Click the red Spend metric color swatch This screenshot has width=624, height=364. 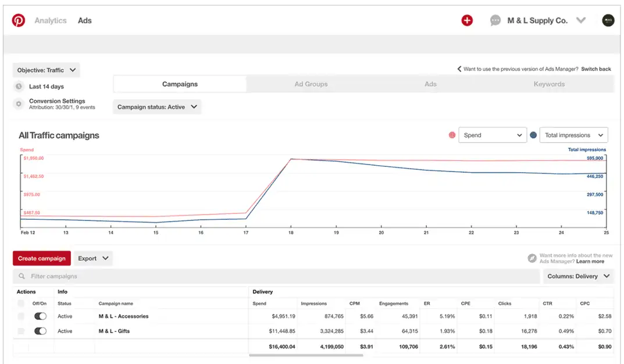point(452,134)
